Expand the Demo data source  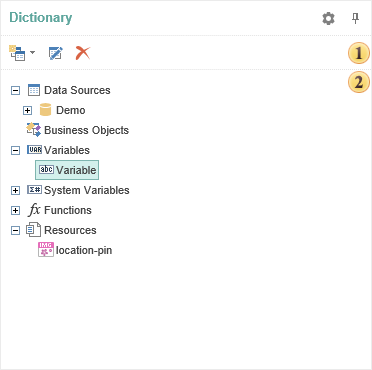[x=28, y=110]
